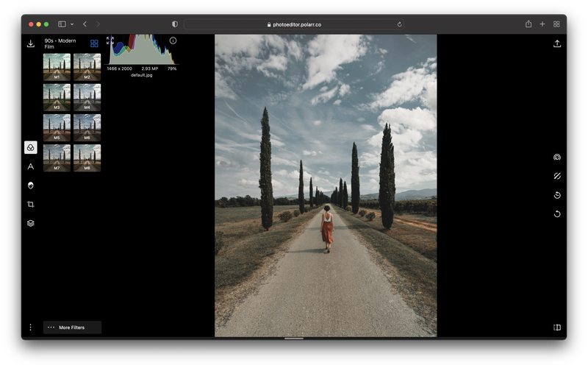Apply the M6 filter thumbnail
The height and width of the screenshot is (368, 588).
click(87, 127)
